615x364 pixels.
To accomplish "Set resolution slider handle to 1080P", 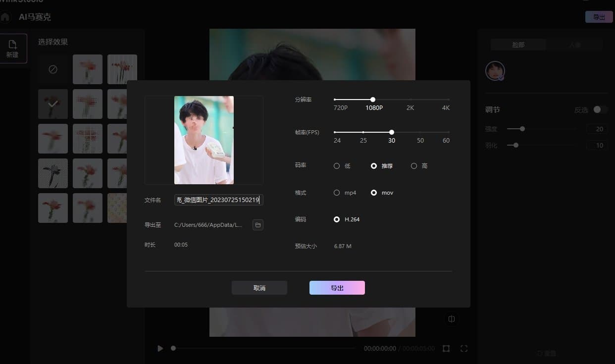I will (x=373, y=99).
